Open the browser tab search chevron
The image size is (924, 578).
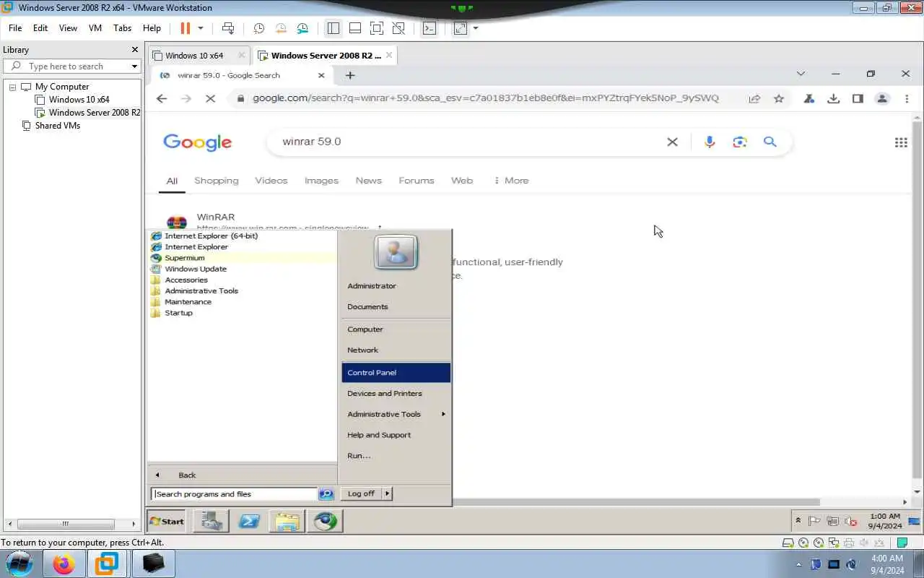pos(801,74)
